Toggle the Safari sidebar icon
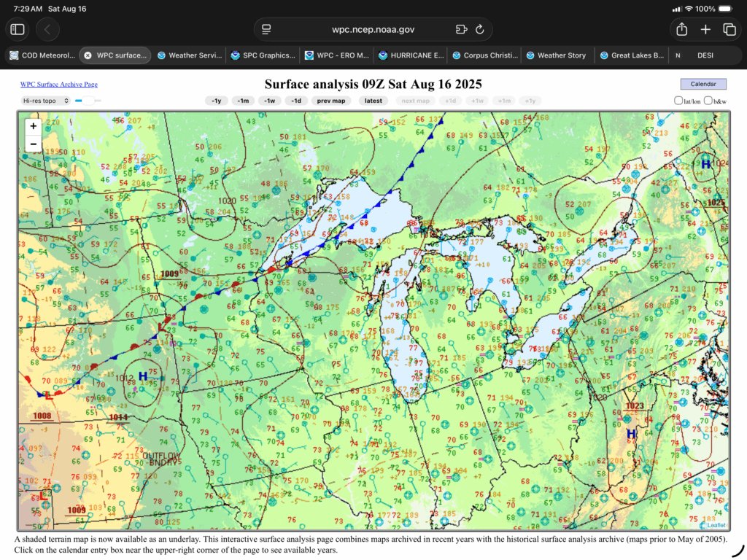 tap(18, 29)
